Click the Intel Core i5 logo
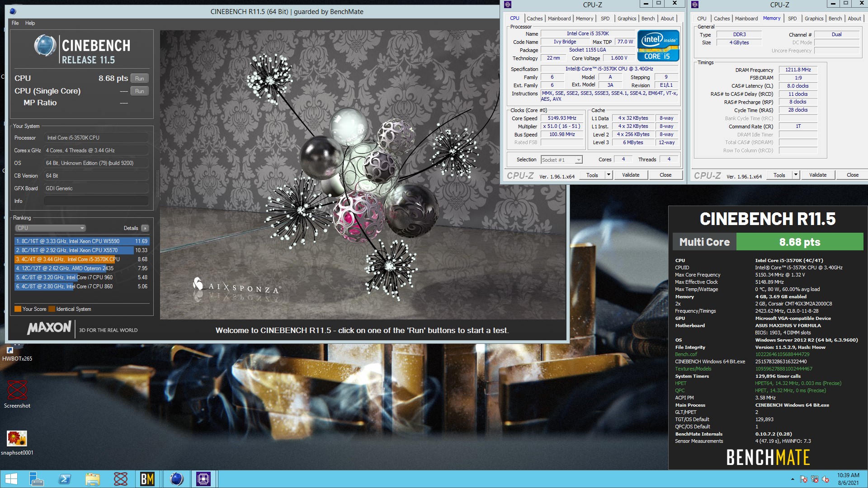Screen dimensions: 868x488 [658, 45]
